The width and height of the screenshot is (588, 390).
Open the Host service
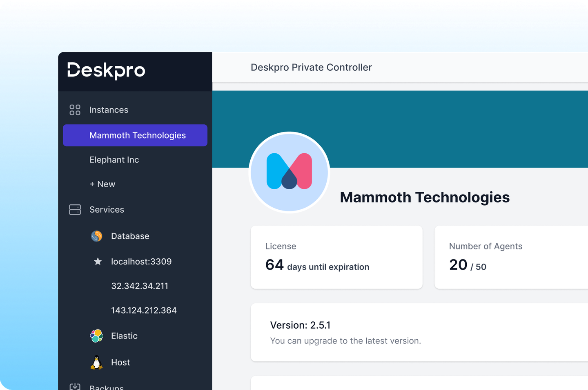pos(120,362)
